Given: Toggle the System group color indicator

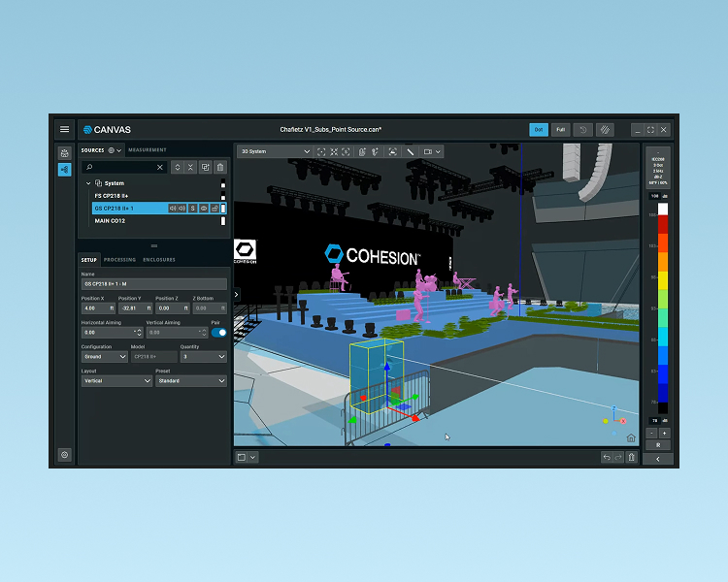Looking at the screenshot, I should pos(223,183).
